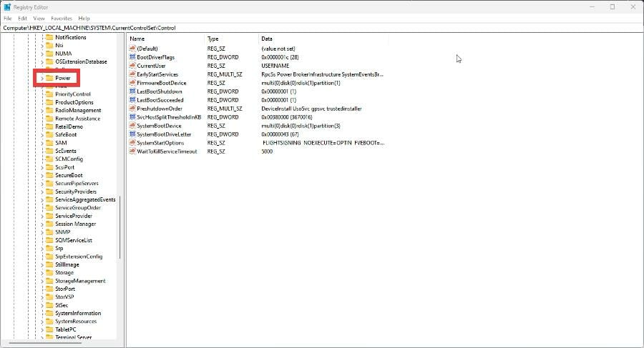Click the registry path address bar
This screenshot has height=348, width=644.
coord(322,28)
